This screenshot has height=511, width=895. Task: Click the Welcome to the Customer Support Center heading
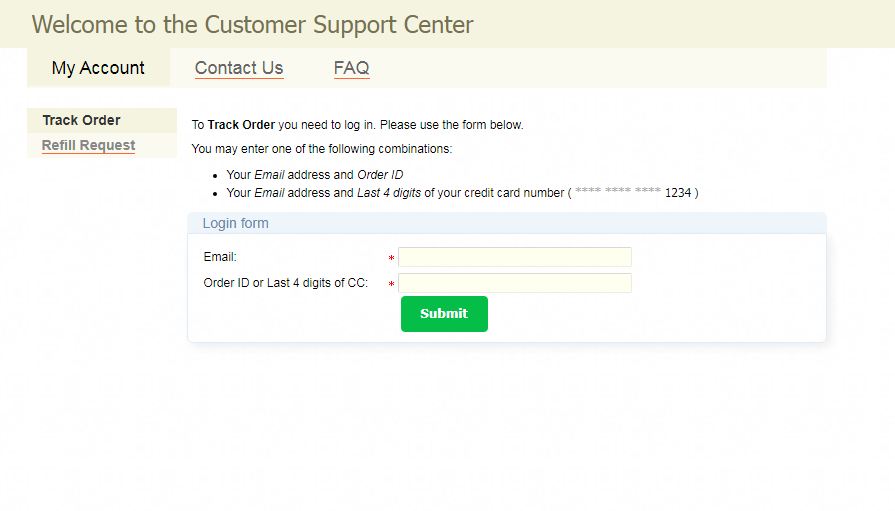click(252, 25)
